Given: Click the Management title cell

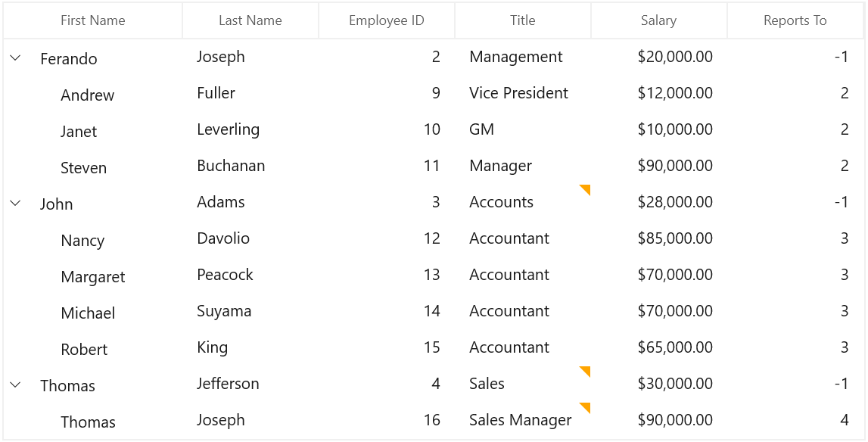Looking at the screenshot, I should coord(523,57).
